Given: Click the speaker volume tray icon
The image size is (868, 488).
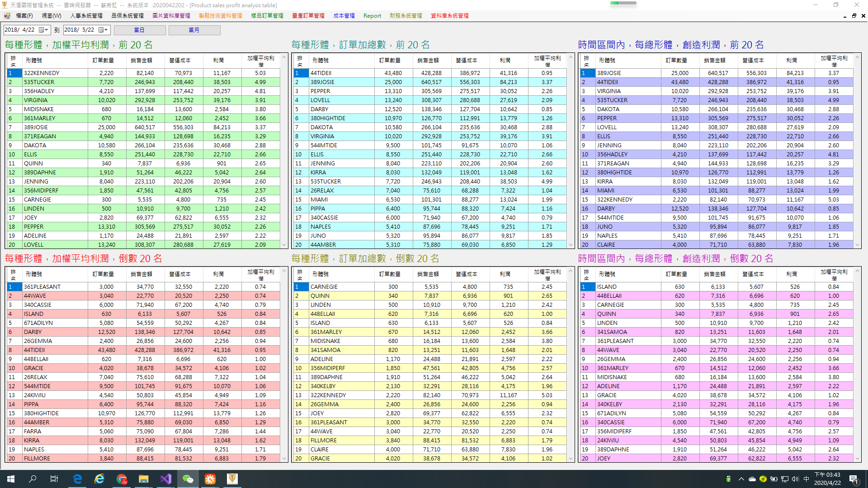Looking at the screenshot, I should (795, 479).
